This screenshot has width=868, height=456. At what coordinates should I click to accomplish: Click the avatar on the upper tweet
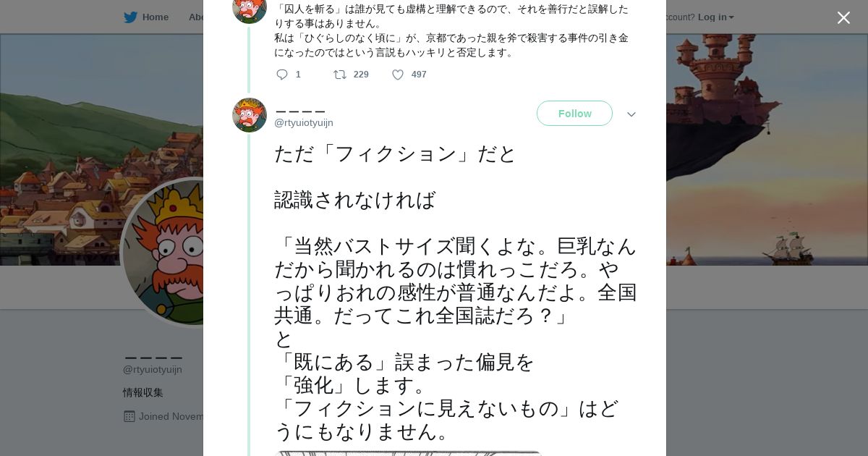point(250,9)
